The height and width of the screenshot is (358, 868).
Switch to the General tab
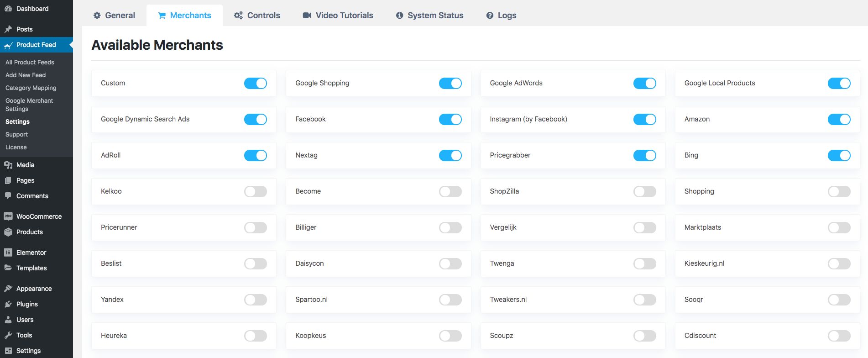tap(114, 16)
